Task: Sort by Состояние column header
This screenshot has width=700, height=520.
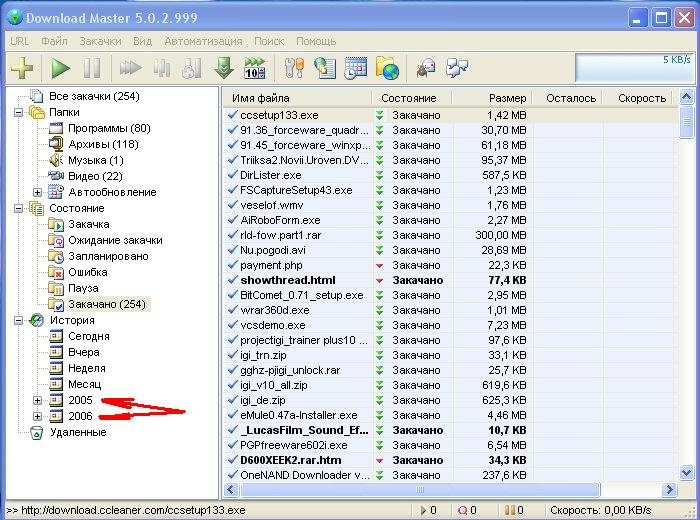Action: (x=412, y=98)
